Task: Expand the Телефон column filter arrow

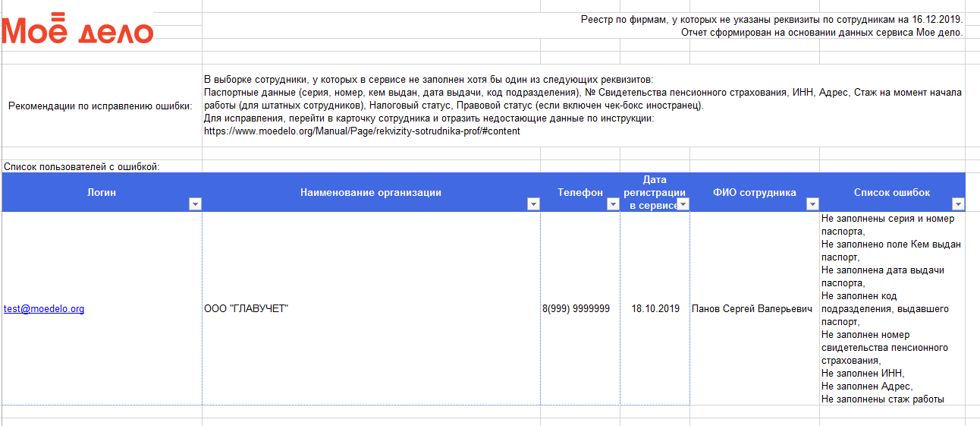Action: [x=613, y=204]
